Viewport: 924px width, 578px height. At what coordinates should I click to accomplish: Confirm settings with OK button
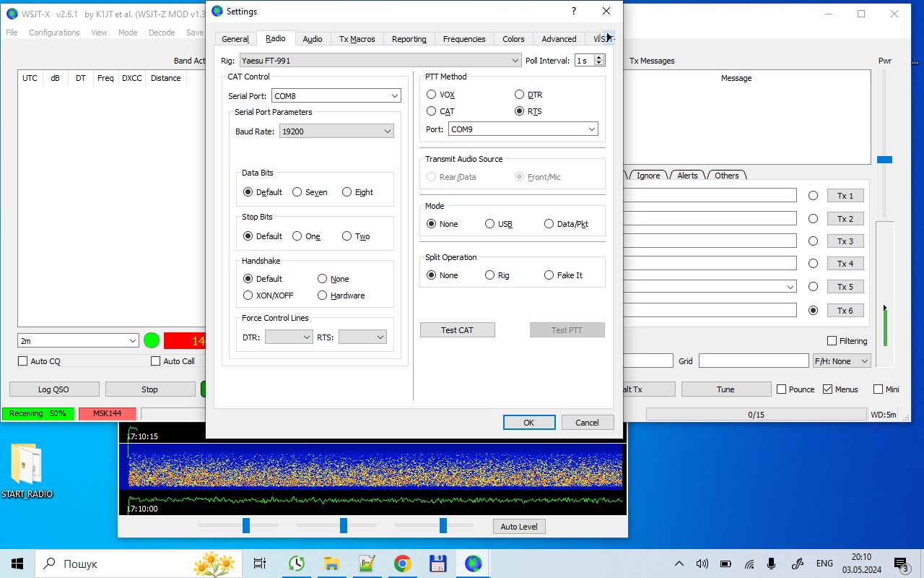pos(529,423)
